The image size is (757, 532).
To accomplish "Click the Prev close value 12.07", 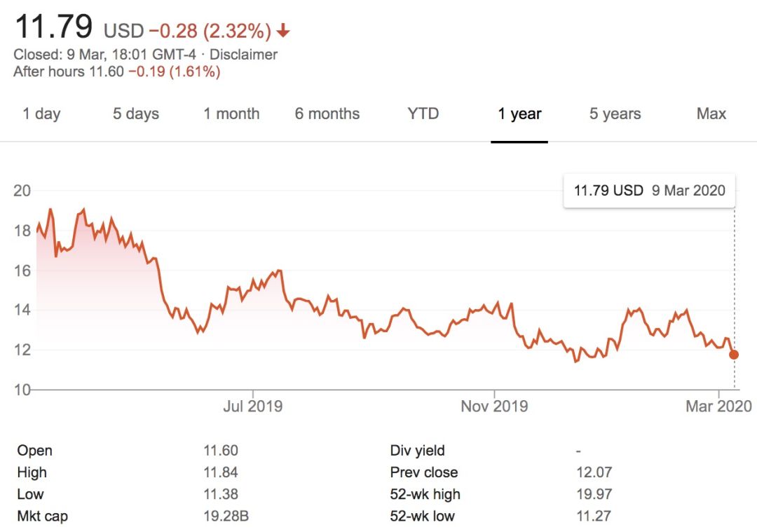I will [593, 472].
